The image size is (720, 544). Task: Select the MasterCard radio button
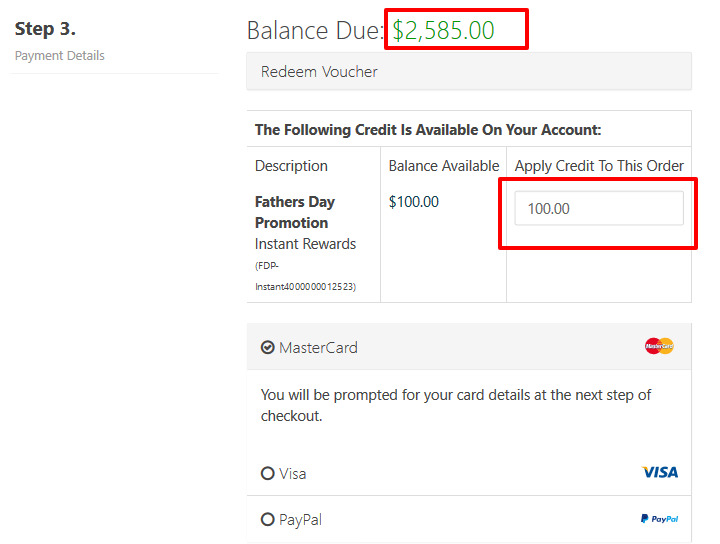coord(268,348)
